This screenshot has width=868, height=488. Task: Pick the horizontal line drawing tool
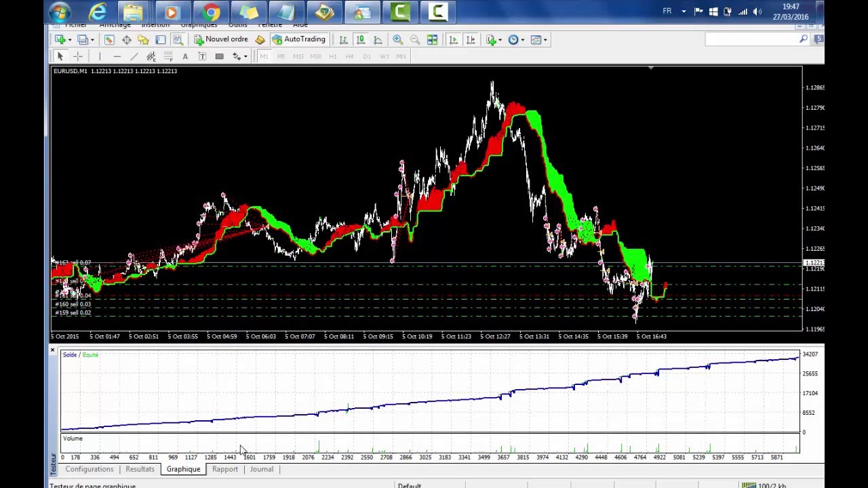click(x=117, y=56)
